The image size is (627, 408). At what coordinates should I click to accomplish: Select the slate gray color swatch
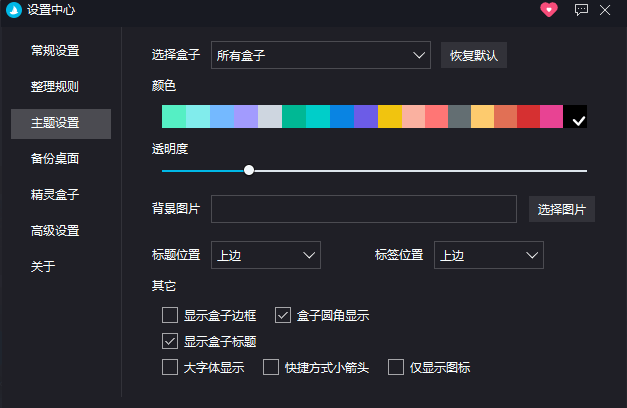tap(459, 116)
